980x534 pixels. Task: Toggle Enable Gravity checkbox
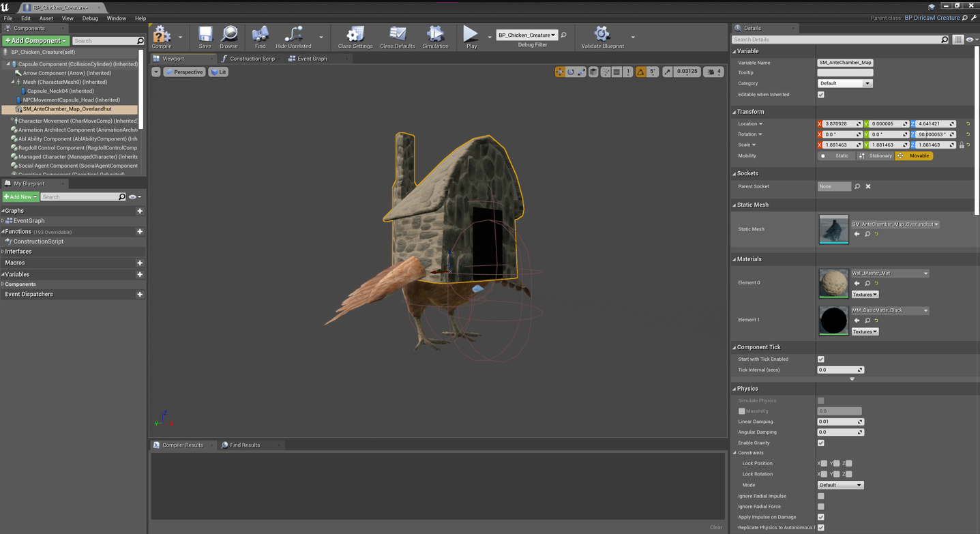click(x=820, y=443)
